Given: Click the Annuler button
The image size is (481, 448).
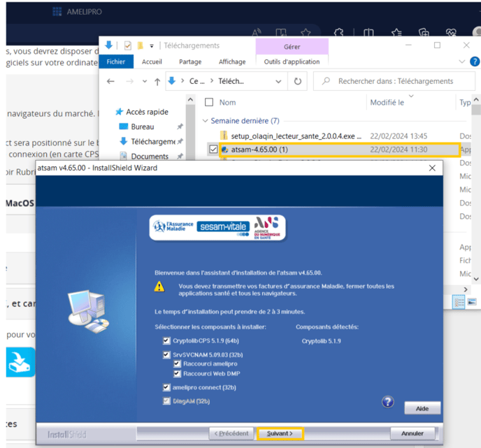Looking at the screenshot, I should [x=412, y=433].
